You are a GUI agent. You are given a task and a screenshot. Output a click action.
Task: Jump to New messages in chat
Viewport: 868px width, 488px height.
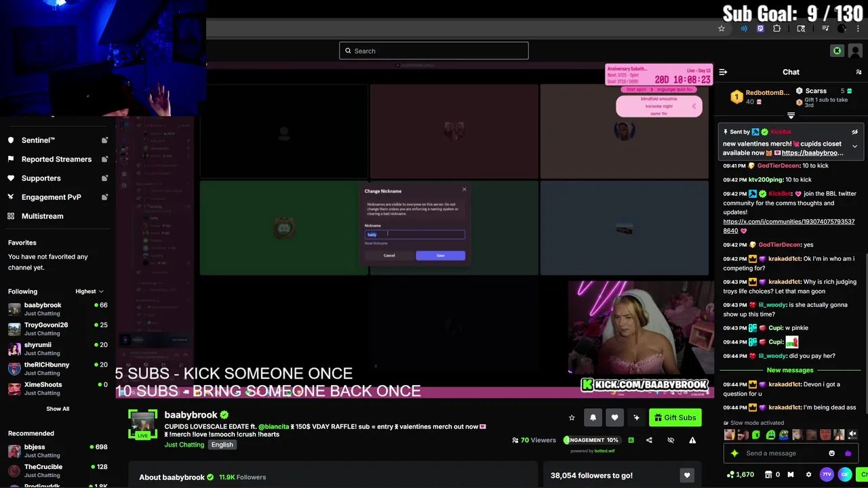coord(789,370)
